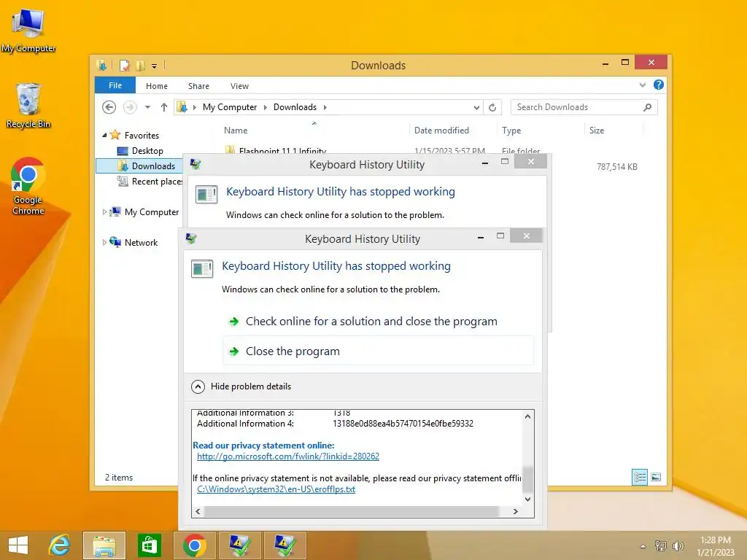This screenshot has height=560, width=747.
Task: Click the 787,514 KB size value
Action: (617, 167)
